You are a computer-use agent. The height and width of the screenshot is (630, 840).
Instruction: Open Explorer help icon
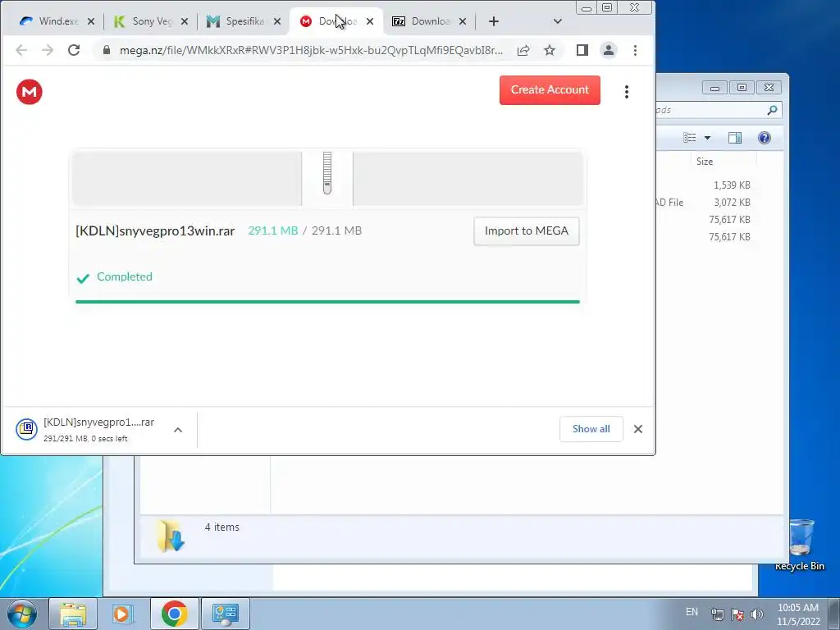764,138
